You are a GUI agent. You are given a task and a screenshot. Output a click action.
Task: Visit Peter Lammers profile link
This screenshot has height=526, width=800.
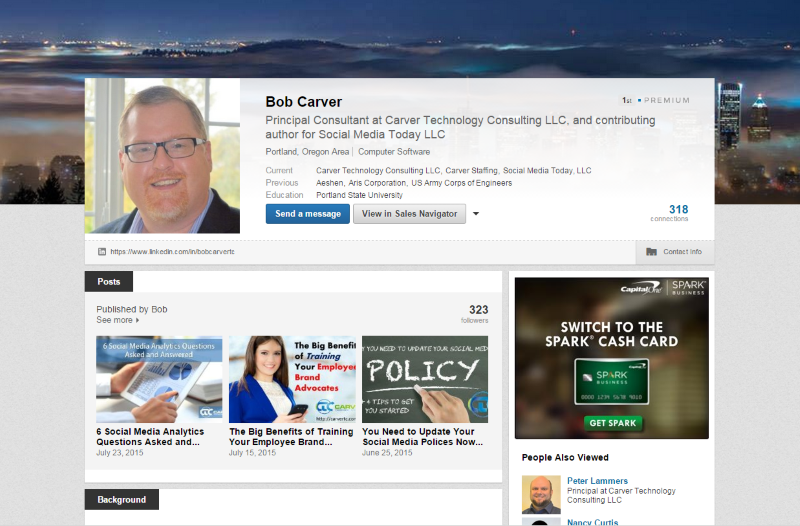(597, 481)
